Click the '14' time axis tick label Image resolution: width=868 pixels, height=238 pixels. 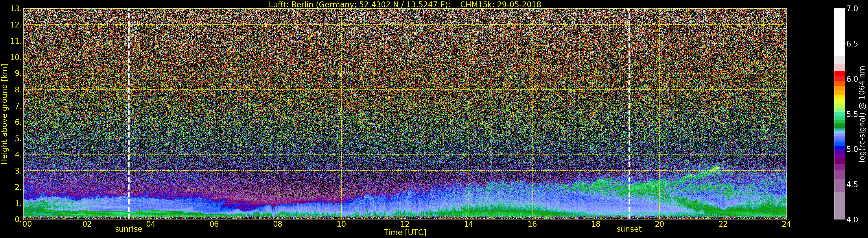coord(468,224)
